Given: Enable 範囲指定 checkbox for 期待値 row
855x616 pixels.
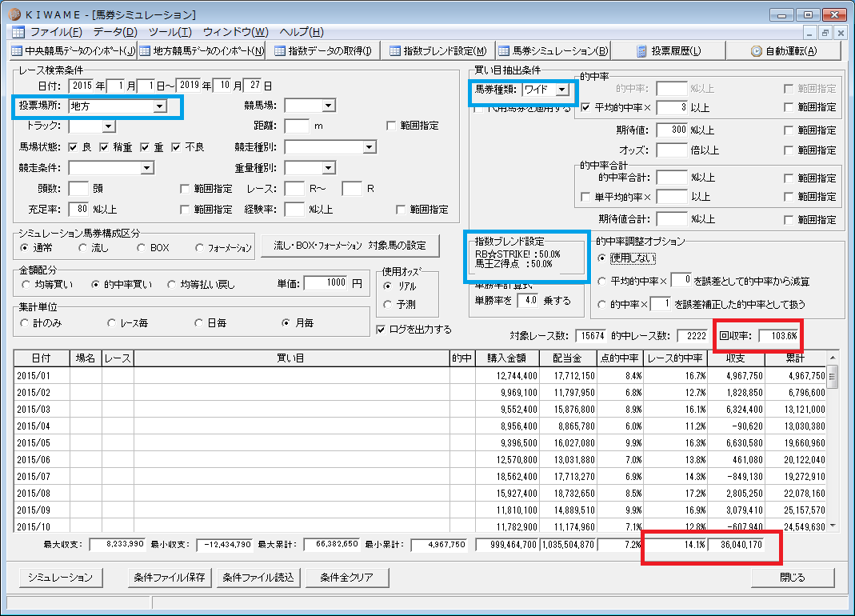Looking at the screenshot, I should click(789, 130).
